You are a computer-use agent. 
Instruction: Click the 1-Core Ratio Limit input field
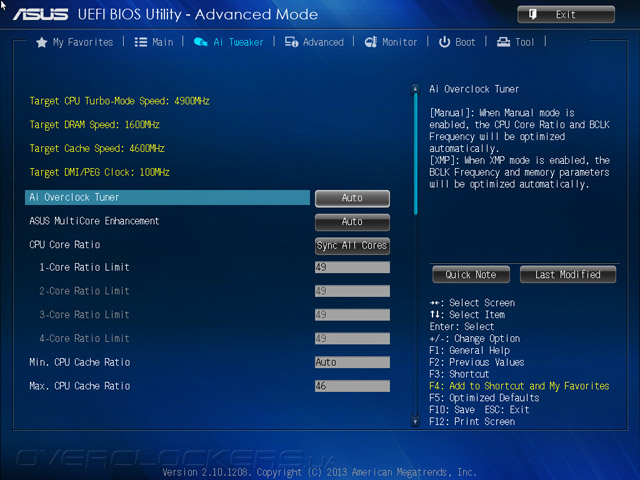pyautogui.click(x=352, y=267)
